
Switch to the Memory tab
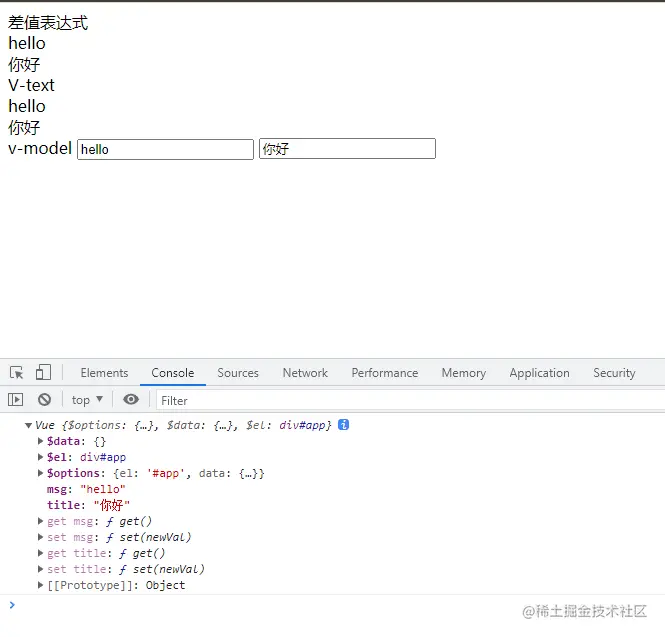(x=464, y=373)
